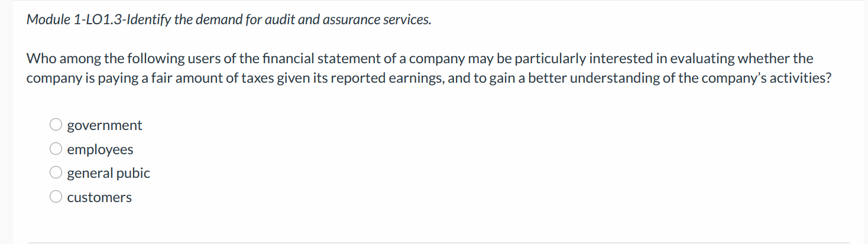Image resolution: width=868 pixels, height=244 pixels.
Task: Click the 'general pubic' answer label
Action: point(109,174)
